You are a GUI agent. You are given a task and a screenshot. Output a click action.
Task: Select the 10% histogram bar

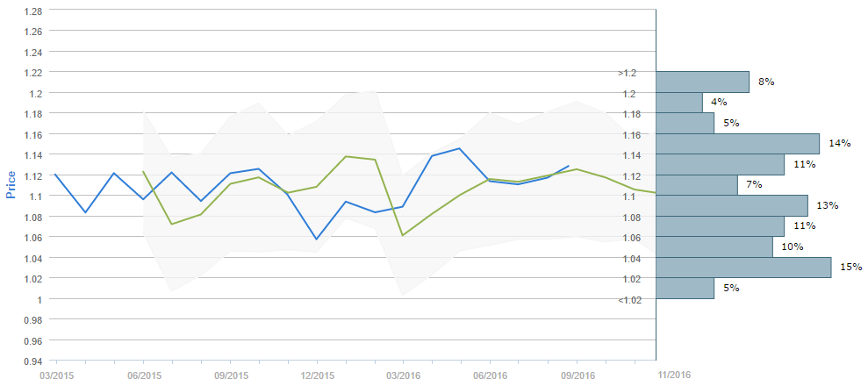pyautogui.click(x=714, y=247)
